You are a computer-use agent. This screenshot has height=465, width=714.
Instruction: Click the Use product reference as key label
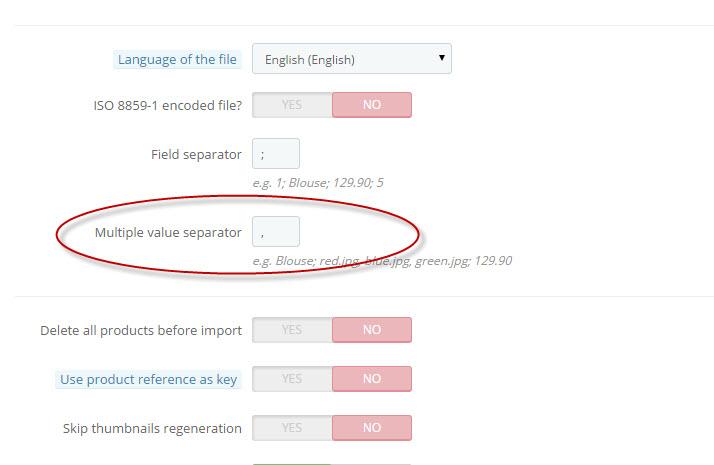pos(148,379)
